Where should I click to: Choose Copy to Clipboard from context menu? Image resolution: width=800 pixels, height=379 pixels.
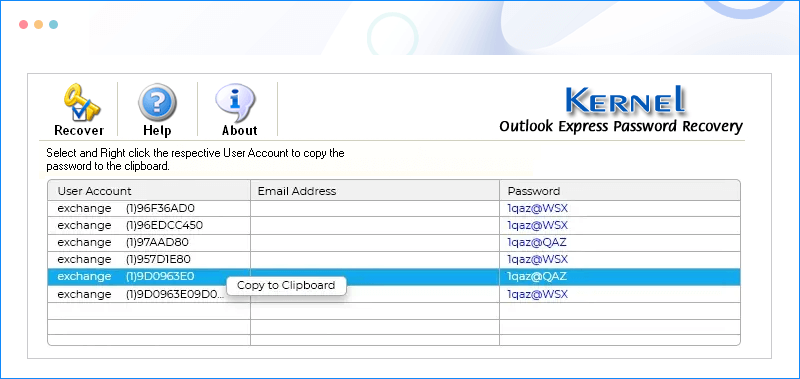pos(286,285)
